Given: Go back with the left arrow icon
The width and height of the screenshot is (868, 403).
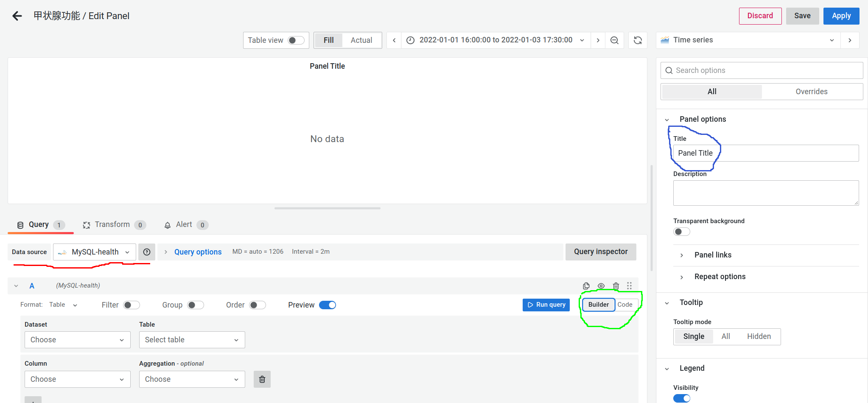Looking at the screenshot, I should [17, 16].
